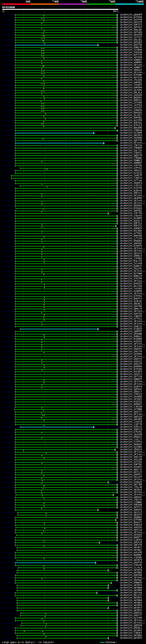This screenshot has width=146, height=644.
Task: Select hit label UniRef100_P48156
Action: (x=131, y=565)
